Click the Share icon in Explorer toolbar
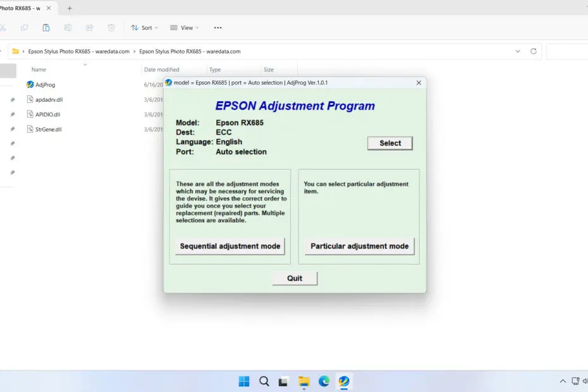The image size is (588, 392). [90, 28]
